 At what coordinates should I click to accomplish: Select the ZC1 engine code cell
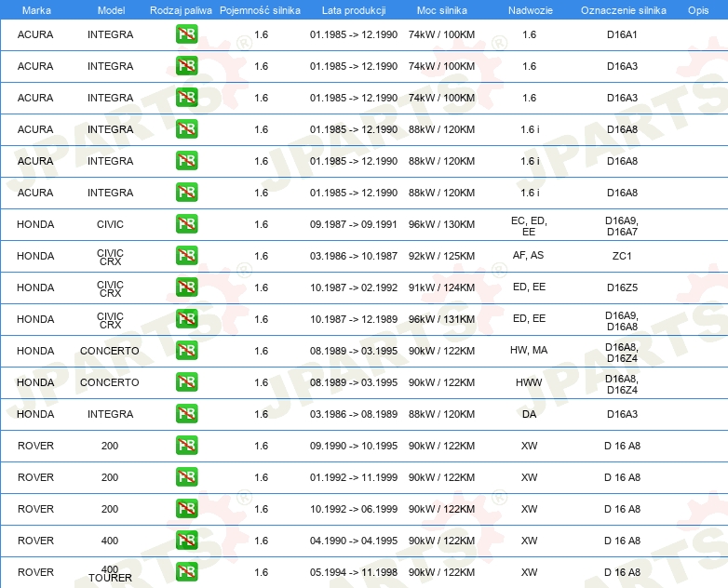tap(622, 256)
